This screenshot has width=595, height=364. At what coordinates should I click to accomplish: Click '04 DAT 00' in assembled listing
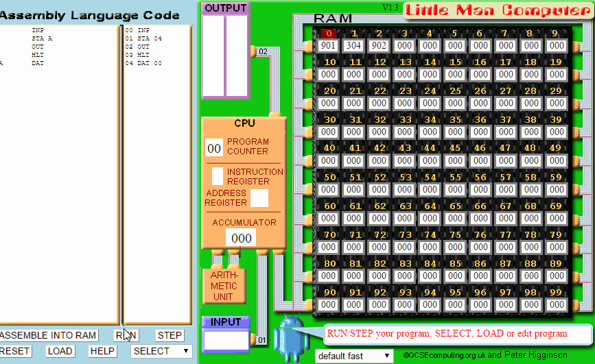click(144, 63)
